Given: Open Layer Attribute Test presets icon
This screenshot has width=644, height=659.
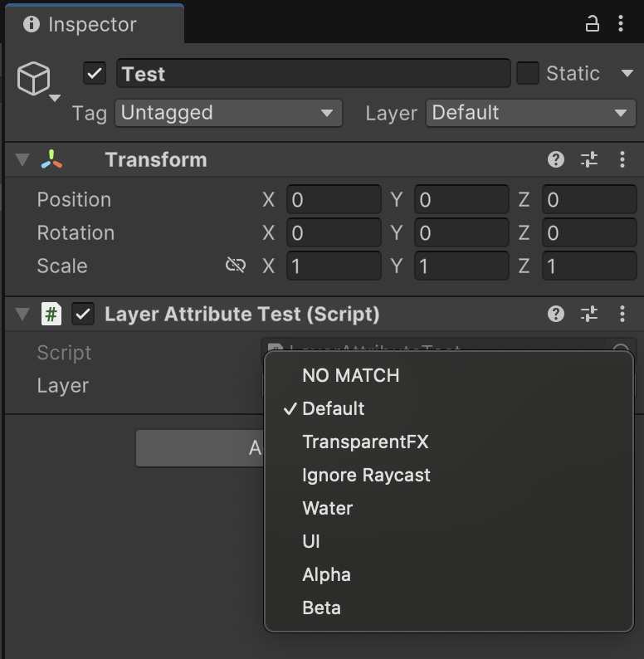Looking at the screenshot, I should (589, 314).
